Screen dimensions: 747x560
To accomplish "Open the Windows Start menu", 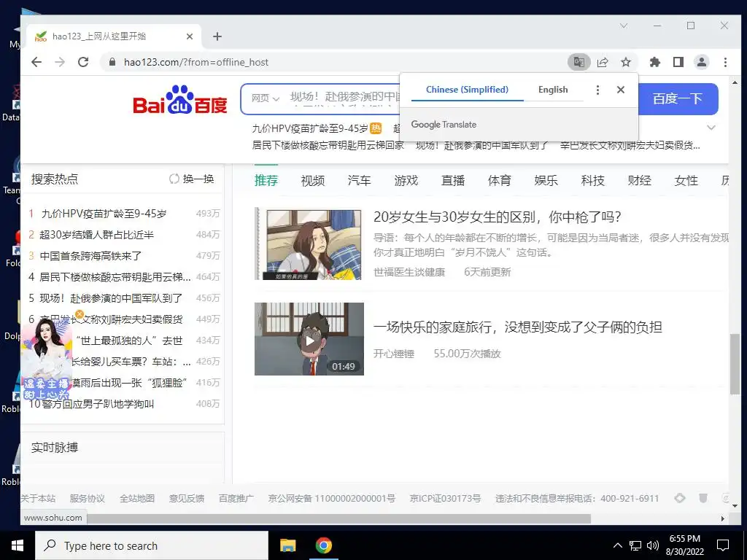I will 18,545.
